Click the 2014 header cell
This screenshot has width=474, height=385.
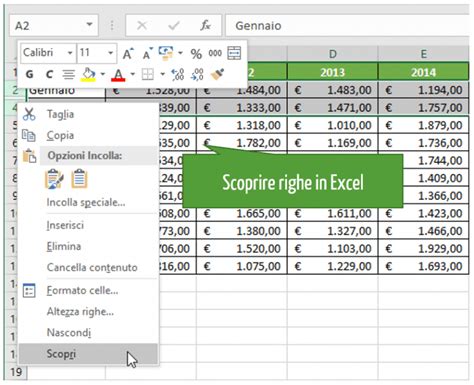423,72
